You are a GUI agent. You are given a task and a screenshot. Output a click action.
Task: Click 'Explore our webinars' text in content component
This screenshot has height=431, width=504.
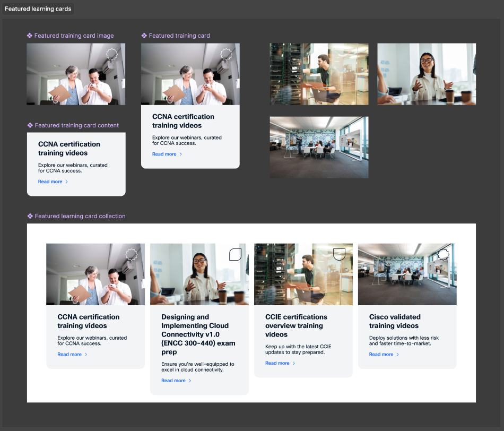coord(73,168)
